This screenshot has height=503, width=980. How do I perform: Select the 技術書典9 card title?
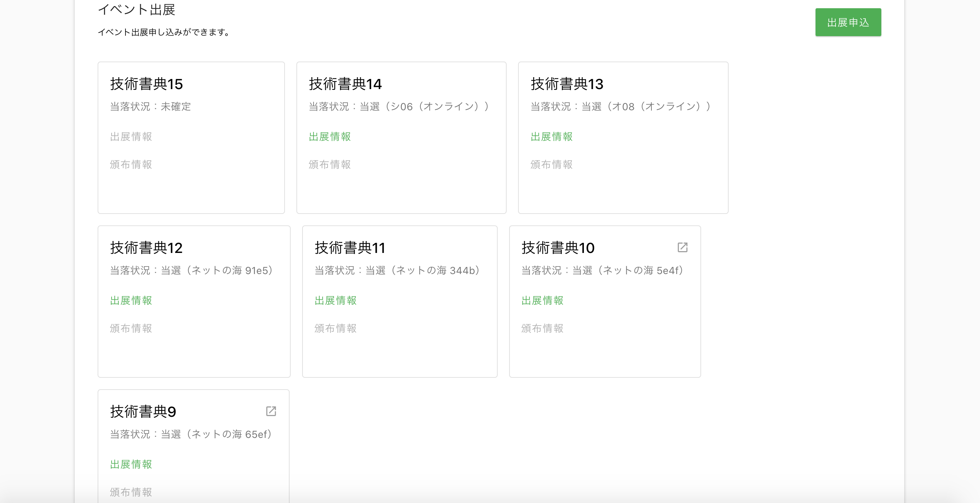coord(143,412)
